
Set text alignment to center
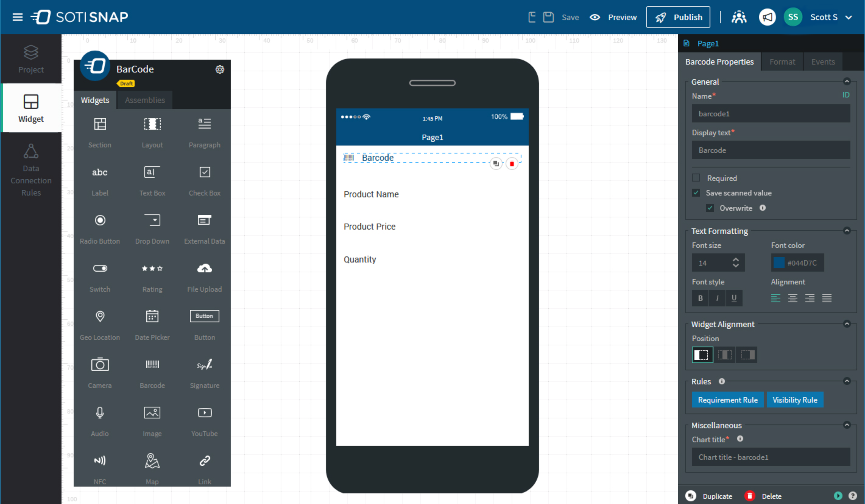pos(793,298)
